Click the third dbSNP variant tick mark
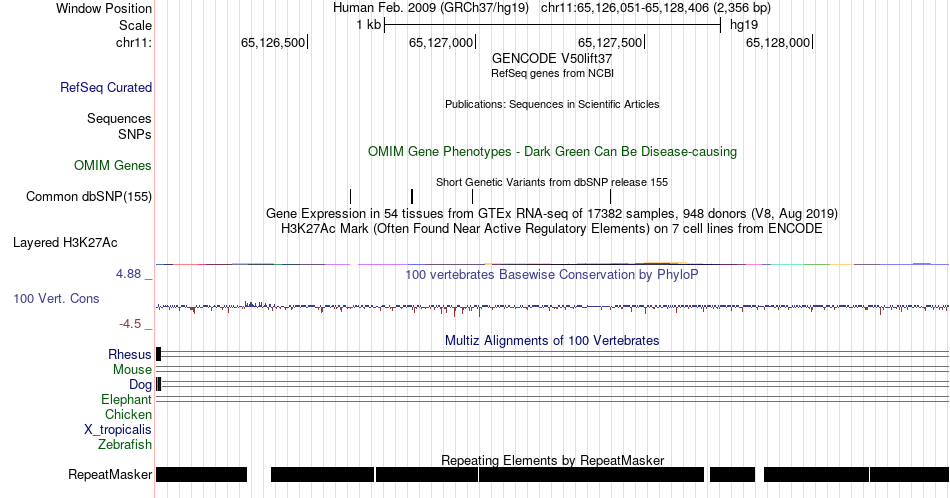The height and width of the screenshot is (498, 950). pyautogui.click(x=473, y=196)
